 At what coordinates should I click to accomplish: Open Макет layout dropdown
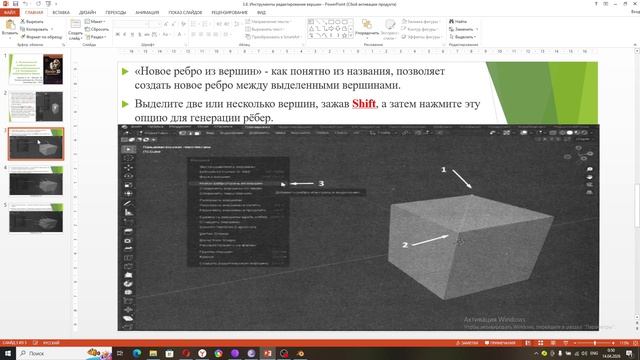click(96, 21)
